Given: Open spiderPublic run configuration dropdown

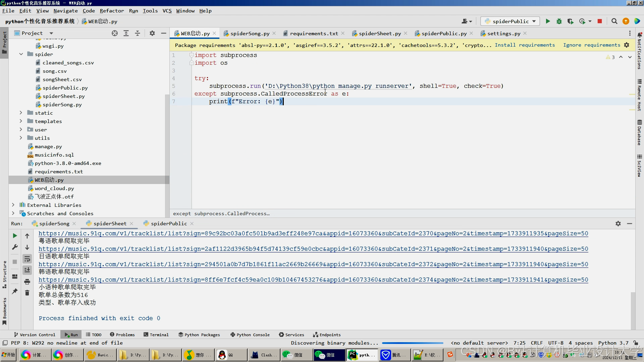Looking at the screenshot, I should pos(510,21).
